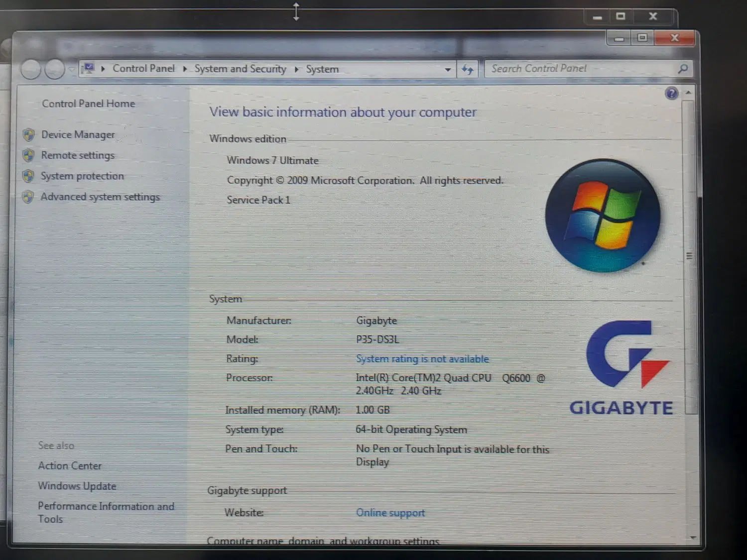Viewport: 747px width, 560px height.
Task: Open the blue Help question mark
Action: click(x=671, y=93)
